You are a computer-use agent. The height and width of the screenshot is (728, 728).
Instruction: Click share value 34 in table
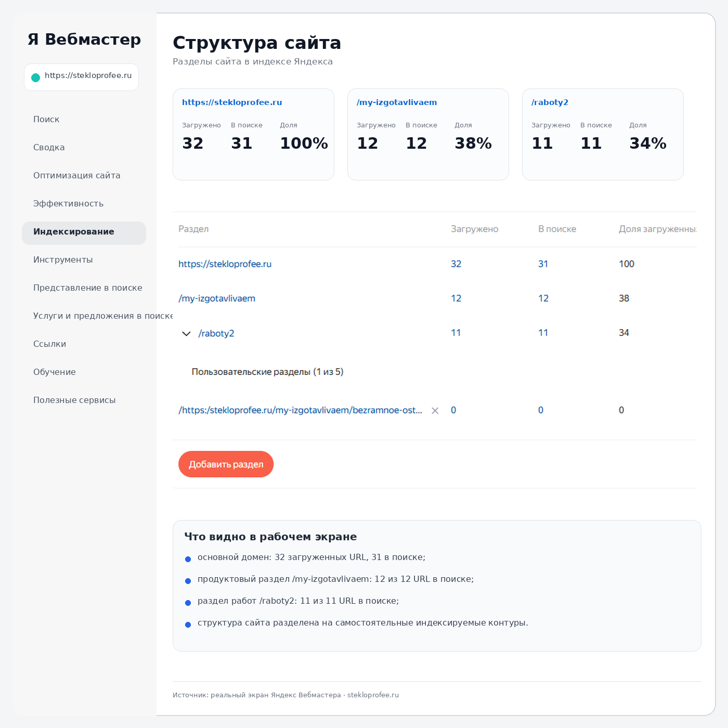(x=624, y=333)
